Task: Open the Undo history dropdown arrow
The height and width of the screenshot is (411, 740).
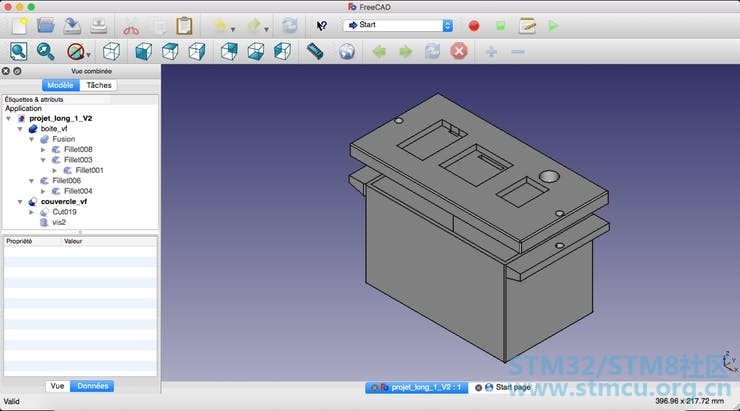Action: coord(233,29)
